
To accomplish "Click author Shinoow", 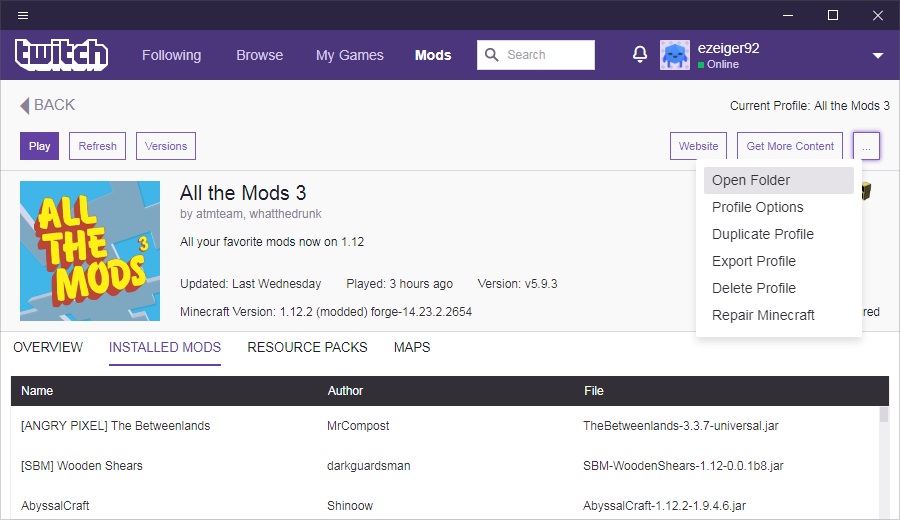I will 350,506.
